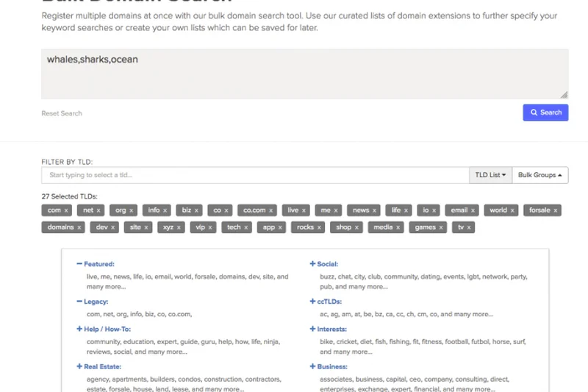The width and height of the screenshot is (588, 392).
Task: Expand the ccTLDs group
Action: 326,302
